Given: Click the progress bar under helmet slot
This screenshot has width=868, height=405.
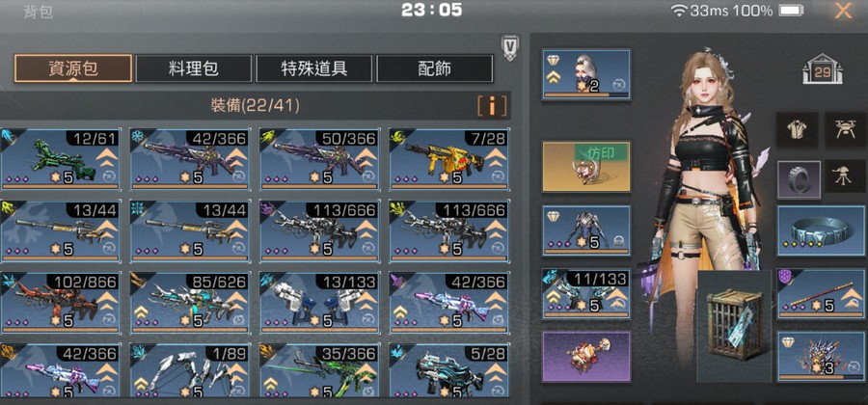Looking at the screenshot, I should (586, 95).
